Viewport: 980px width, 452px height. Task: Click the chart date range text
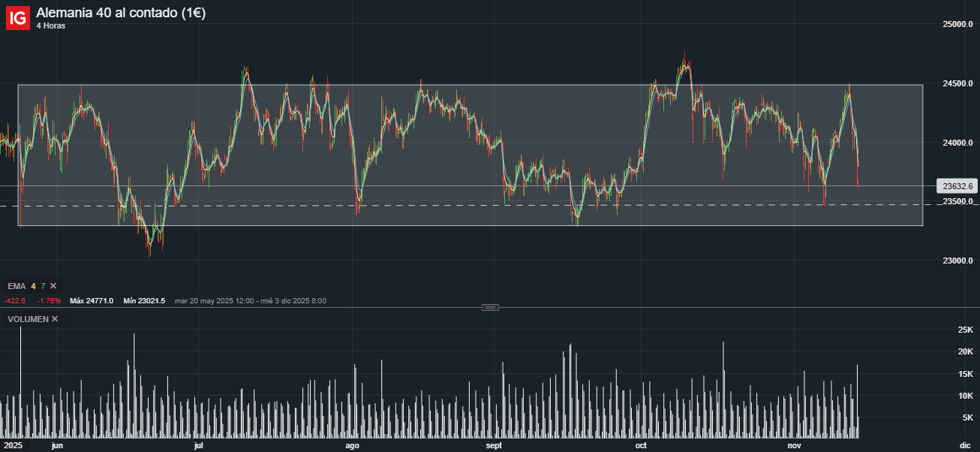pos(250,301)
